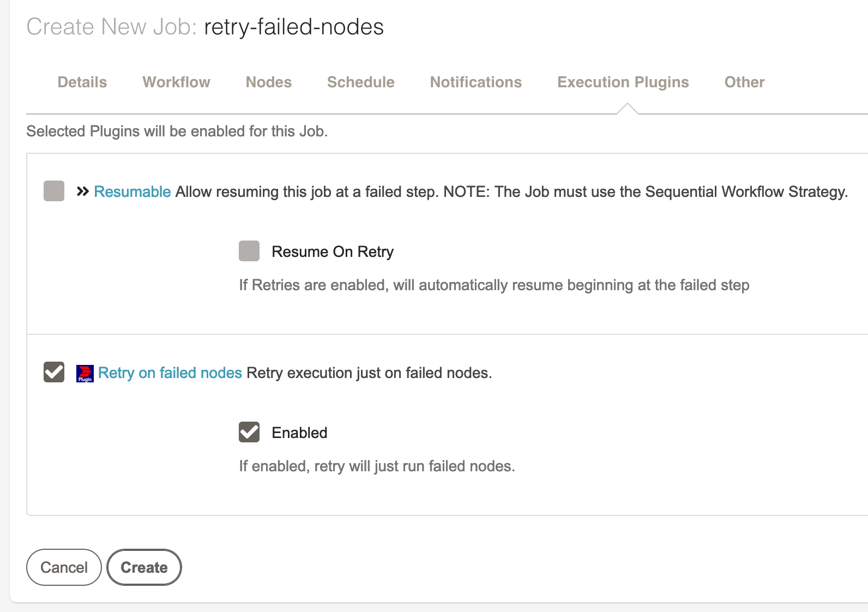Select the Schedule tab
Image resolution: width=868 pixels, height=612 pixels.
[x=361, y=82]
